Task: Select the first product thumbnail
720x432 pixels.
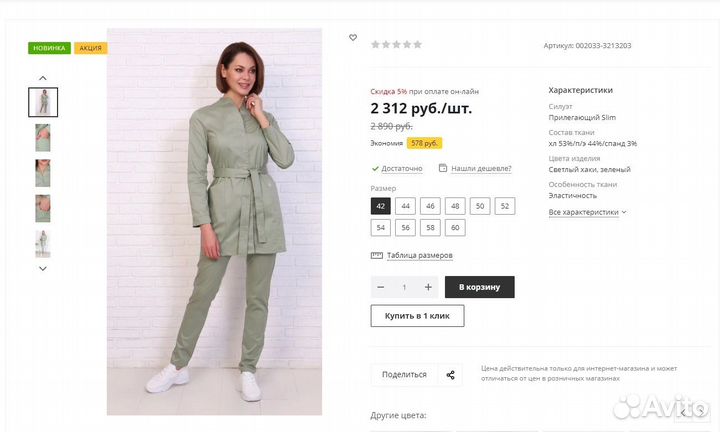Action: [43, 102]
